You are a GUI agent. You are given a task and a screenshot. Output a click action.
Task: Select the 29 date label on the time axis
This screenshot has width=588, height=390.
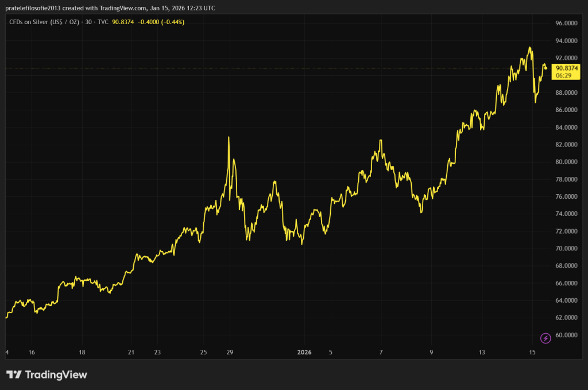[230, 353]
